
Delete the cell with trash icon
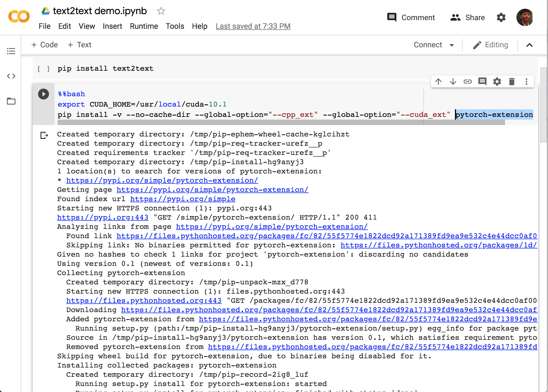(512, 82)
